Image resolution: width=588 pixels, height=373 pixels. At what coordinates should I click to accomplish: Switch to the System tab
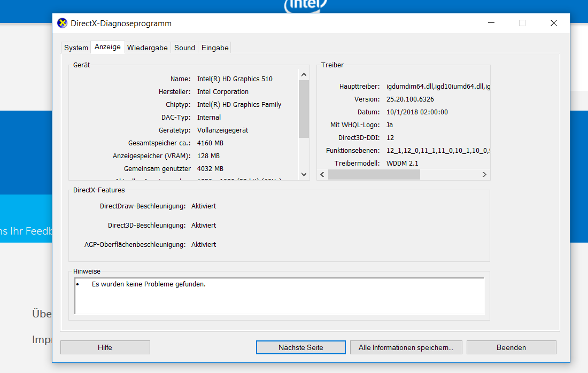76,48
